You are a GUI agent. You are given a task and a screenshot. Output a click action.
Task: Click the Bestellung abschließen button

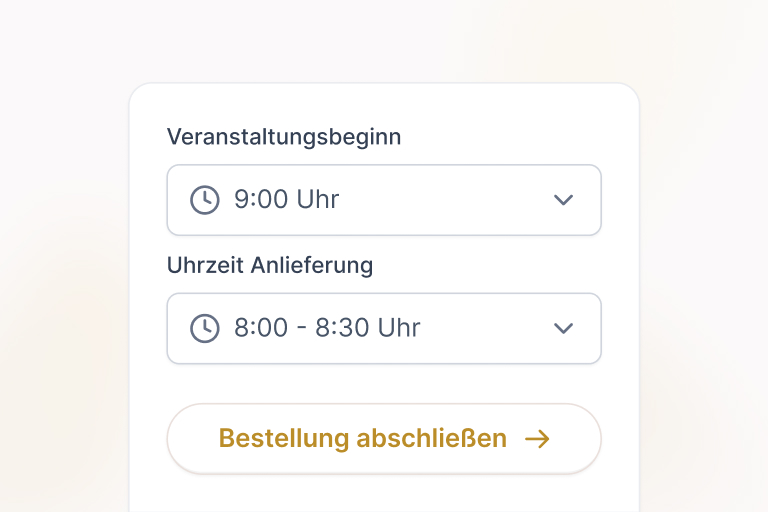click(x=384, y=439)
